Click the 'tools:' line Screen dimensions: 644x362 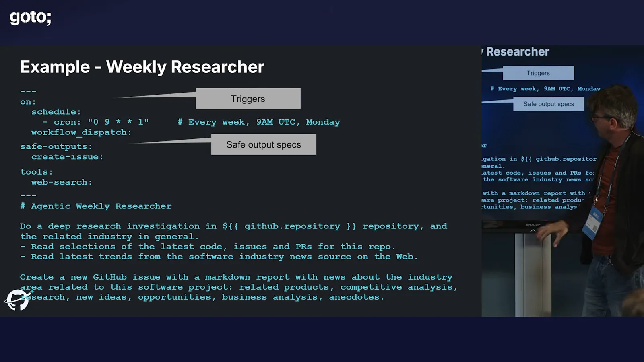coord(36,172)
